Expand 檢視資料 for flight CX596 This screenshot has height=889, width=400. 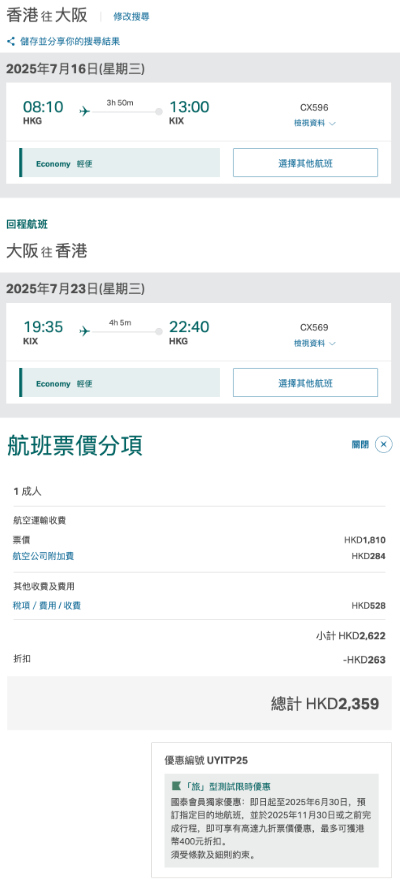(x=314, y=123)
